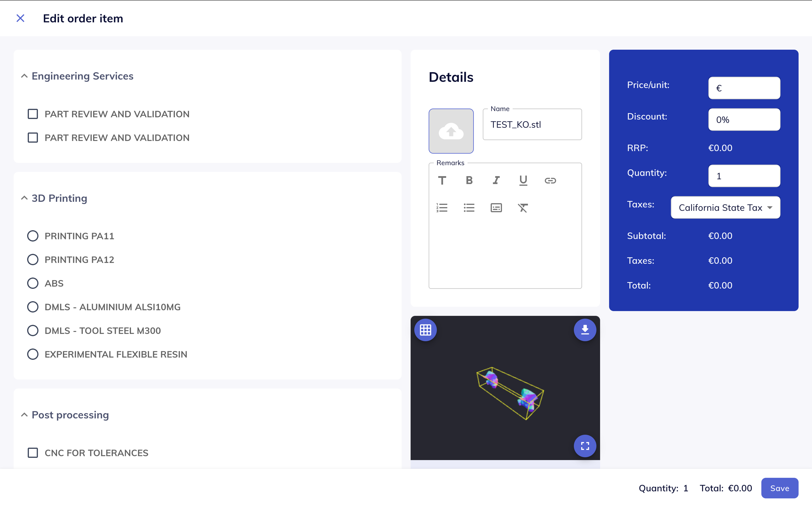The width and height of the screenshot is (812, 507).
Task: Open 3D viewer in fullscreen
Action: 585,446
